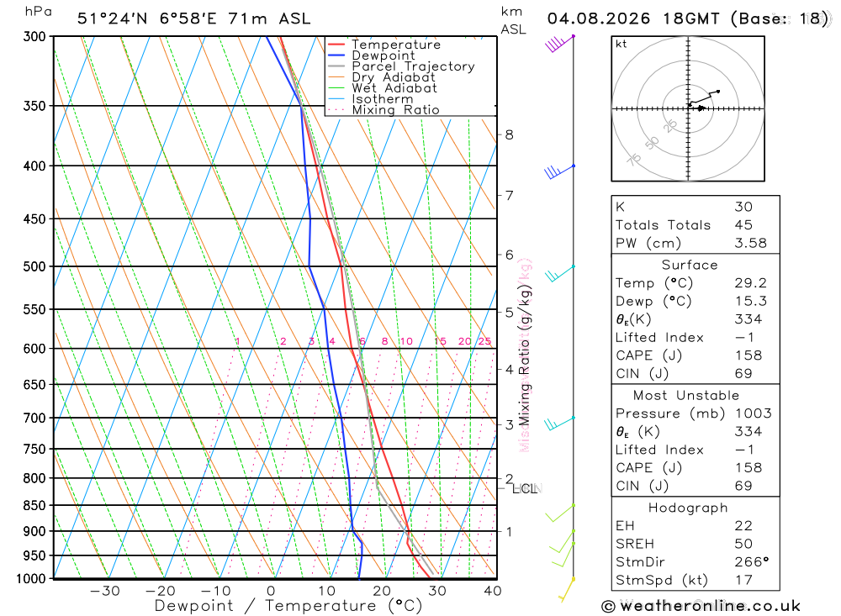The image size is (841, 616).
Task: Click the K index value 30
Action: pyautogui.click(x=743, y=207)
